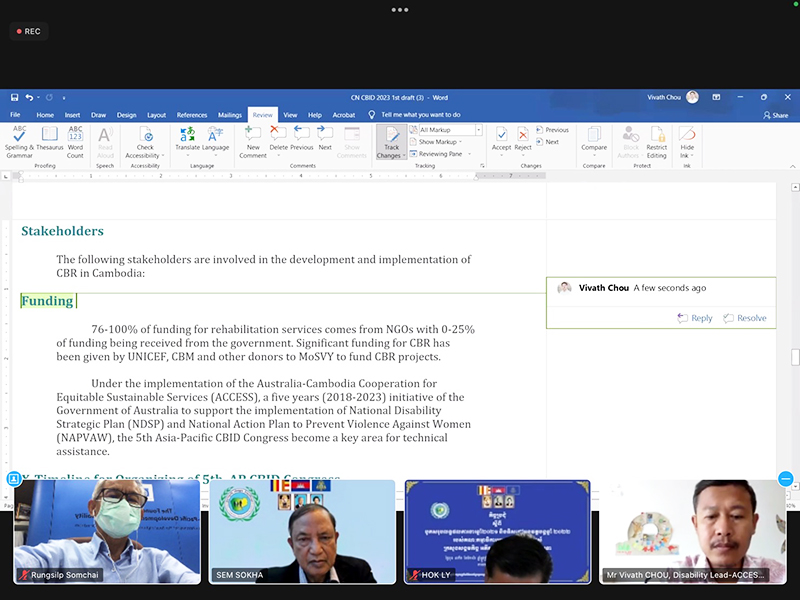The height and width of the screenshot is (600, 800).
Task: Click the Funding heading
Action: [x=47, y=301]
